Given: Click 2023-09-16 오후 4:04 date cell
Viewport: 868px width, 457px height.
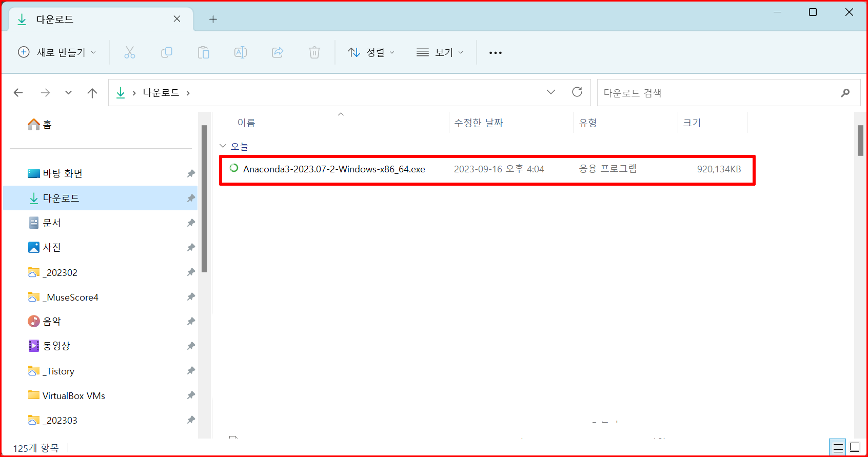Looking at the screenshot, I should (x=499, y=169).
